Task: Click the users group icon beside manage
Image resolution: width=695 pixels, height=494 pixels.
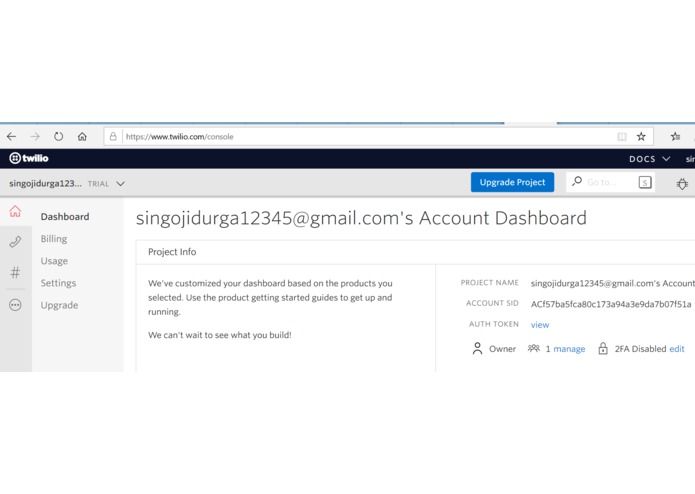Action: coord(534,348)
